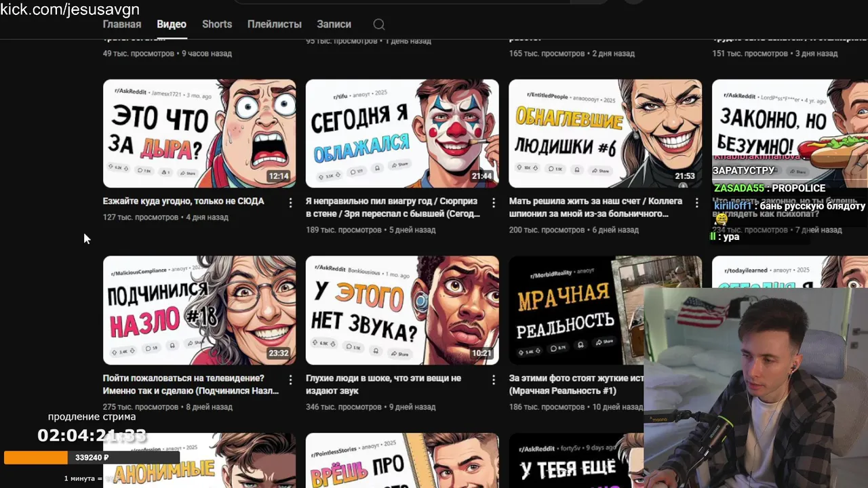Click the orange donation progress bar

coord(36,457)
